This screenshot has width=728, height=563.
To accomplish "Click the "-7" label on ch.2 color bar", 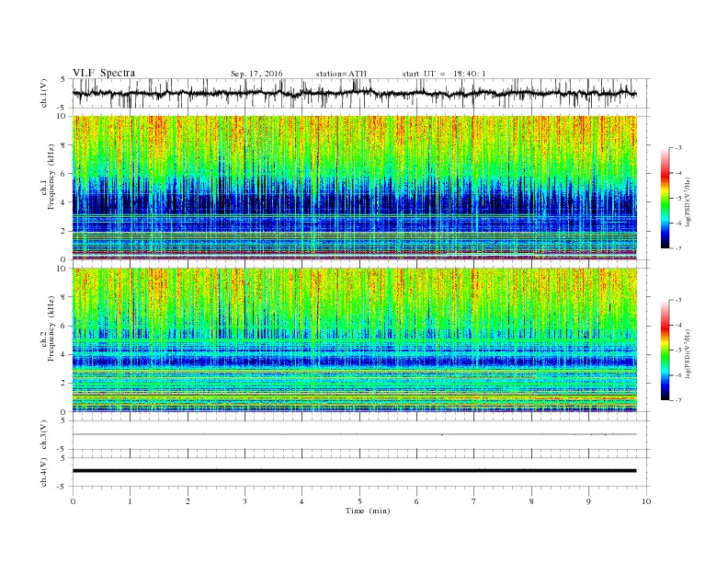I will (x=678, y=400).
